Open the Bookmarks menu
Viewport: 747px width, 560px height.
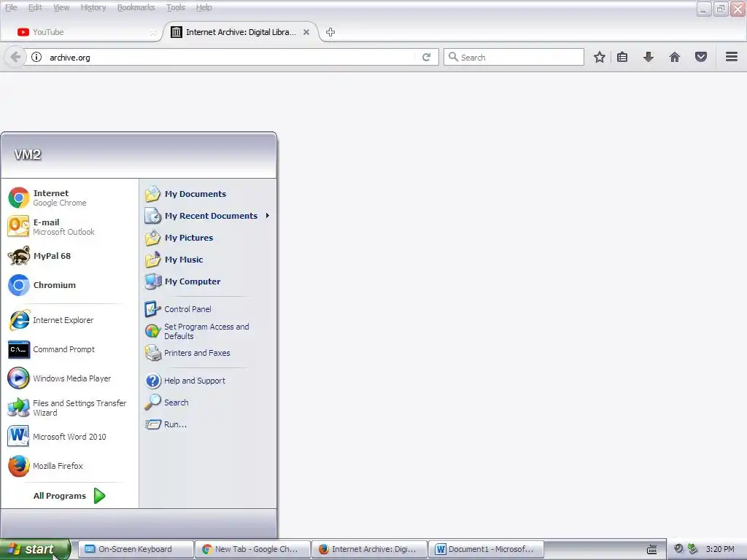pos(136,7)
